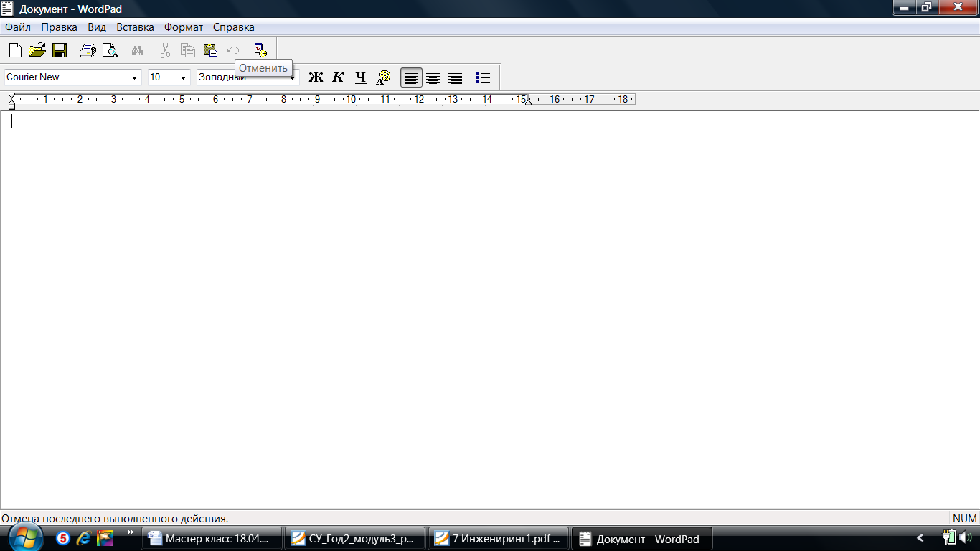Click the Undo arrow icon
Screen dimensions: 980x551
coord(232,50)
